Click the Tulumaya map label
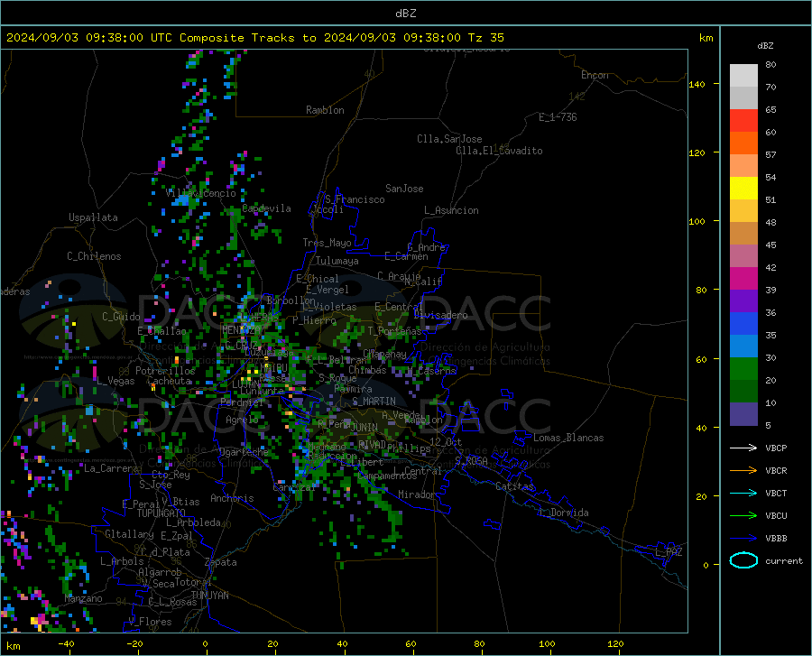 pos(337,261)
